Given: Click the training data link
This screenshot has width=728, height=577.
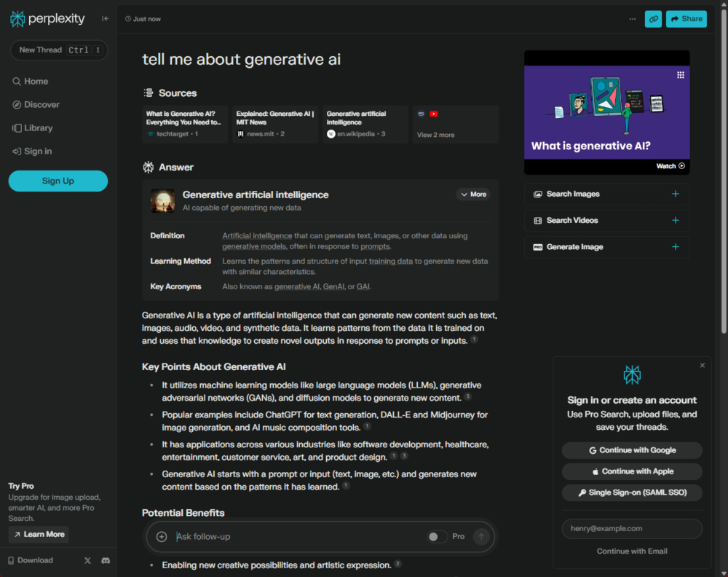Looking at the screenshot, I should point(390,261).
